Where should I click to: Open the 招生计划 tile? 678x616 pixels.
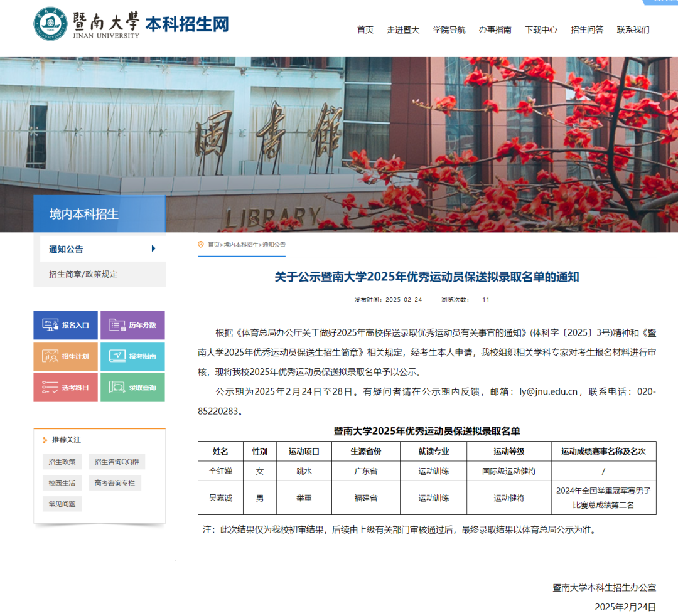point(66,356)
